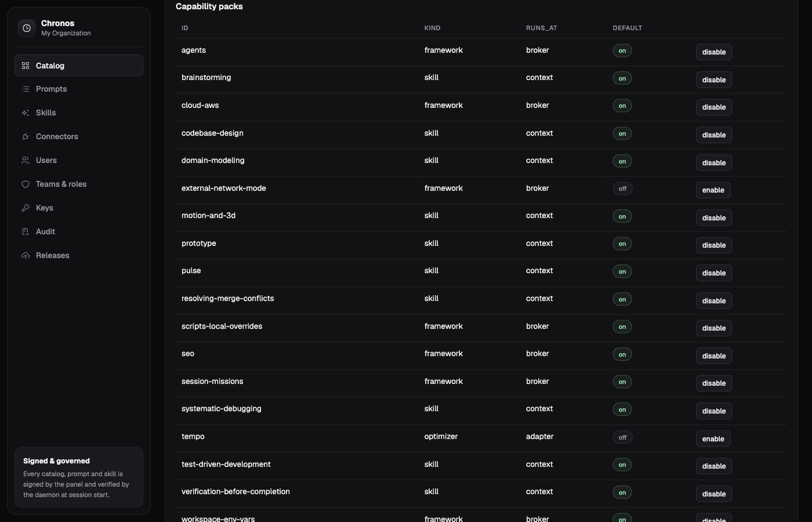Click the verification-before-completion ID text
Image resolution: width=812 pixels, height=522 pixels.
pyautogui.click(x=235, y=492)
